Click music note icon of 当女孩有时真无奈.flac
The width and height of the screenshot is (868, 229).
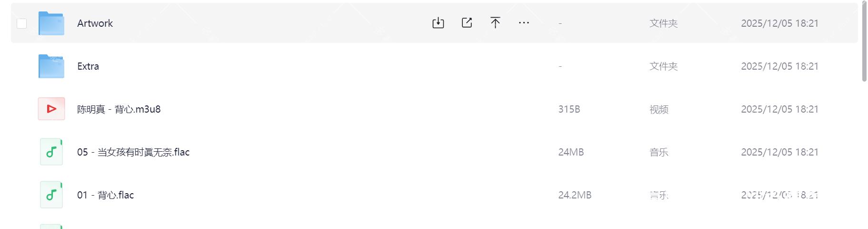[51, 152]
